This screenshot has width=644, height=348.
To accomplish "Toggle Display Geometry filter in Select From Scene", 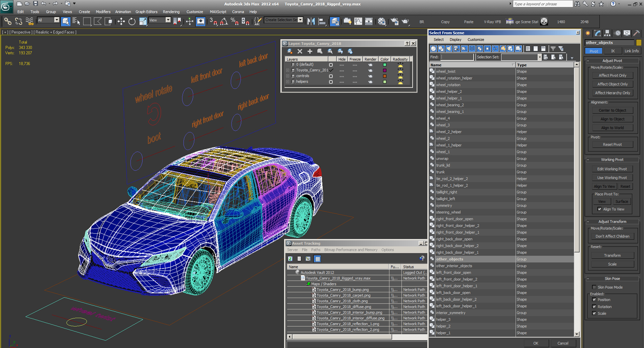I will click(x=433, y=49).
